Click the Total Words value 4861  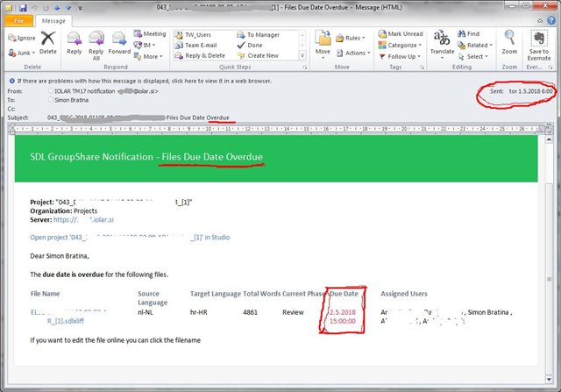[x=250, y=312]
